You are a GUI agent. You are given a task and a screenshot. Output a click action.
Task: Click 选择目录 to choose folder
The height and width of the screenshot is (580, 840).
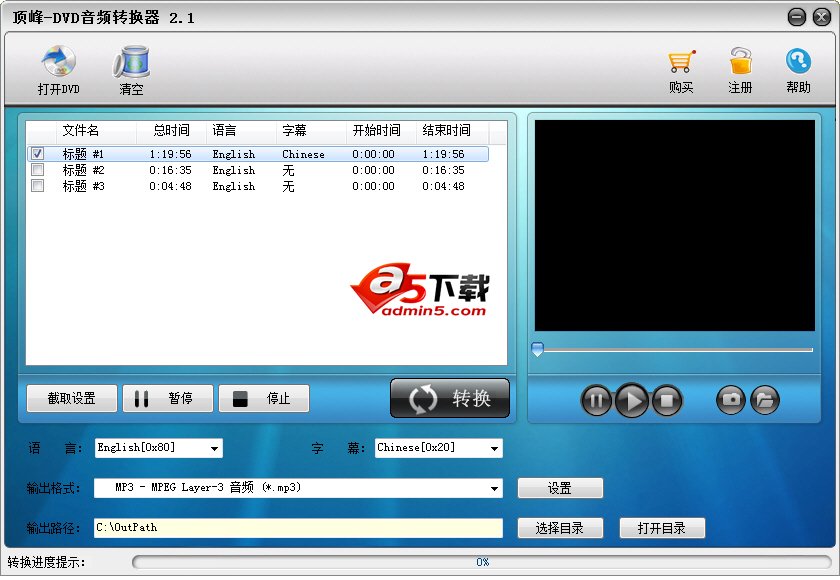click(560, 528)
